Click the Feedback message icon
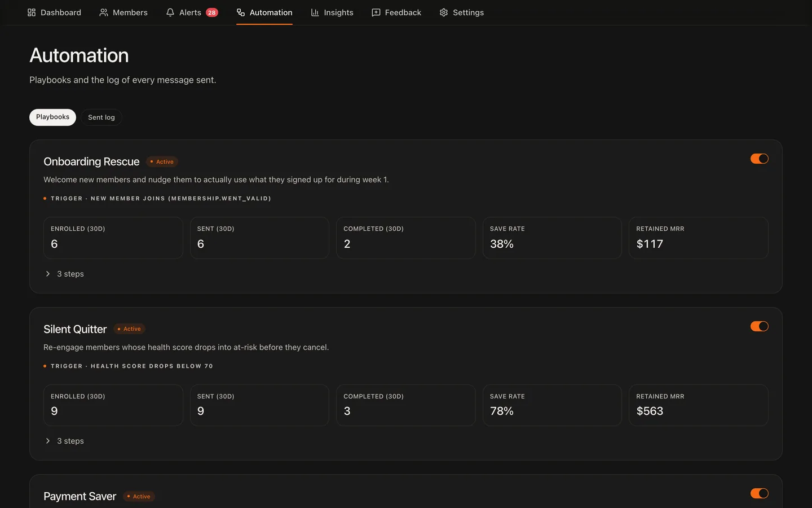Image resolution: width=812 pixels, height=508 pixels. [x=376, y=12]
